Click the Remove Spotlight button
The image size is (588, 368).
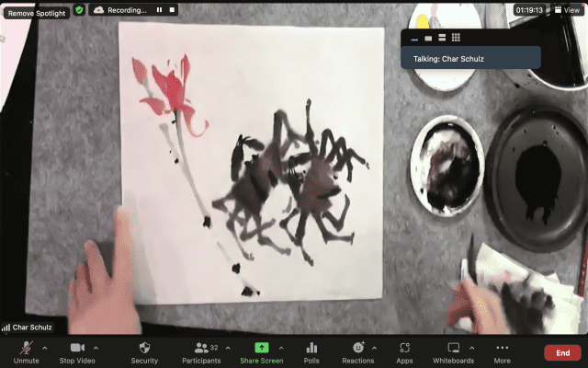[x=37, y=13]
